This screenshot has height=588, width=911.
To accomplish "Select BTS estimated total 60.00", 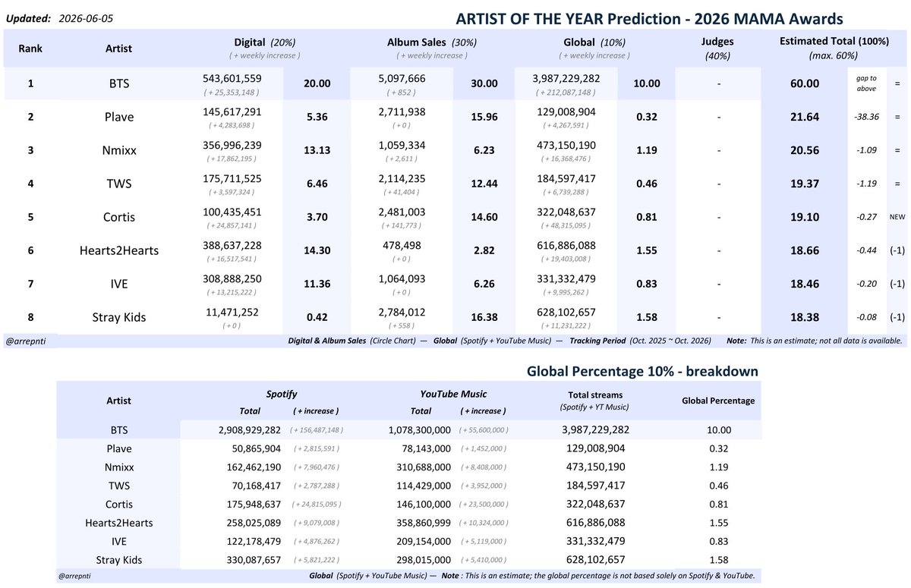I will [804, 83].
